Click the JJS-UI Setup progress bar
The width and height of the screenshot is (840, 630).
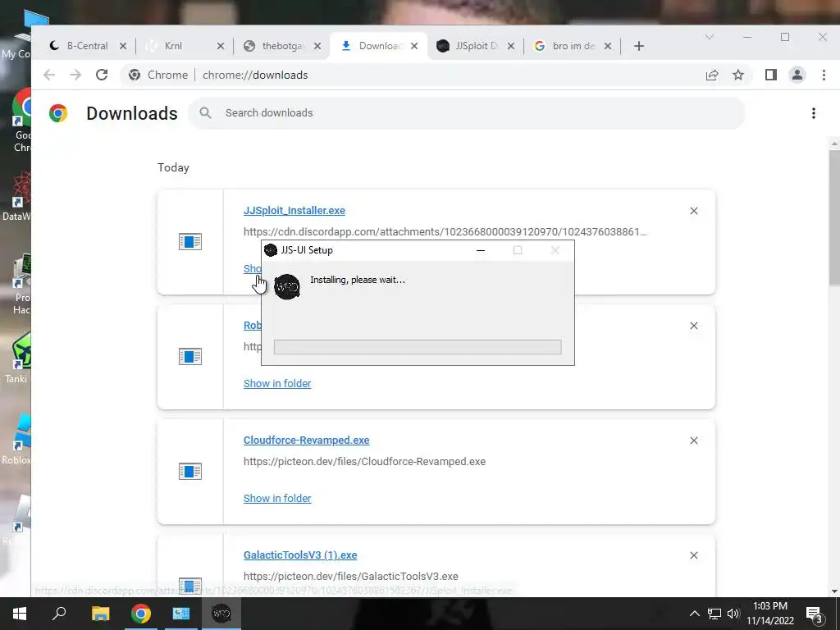[x=418, y=347]
